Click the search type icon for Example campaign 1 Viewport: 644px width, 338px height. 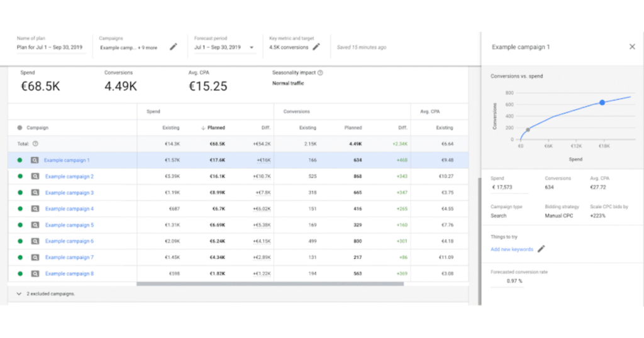coord(35,160)
